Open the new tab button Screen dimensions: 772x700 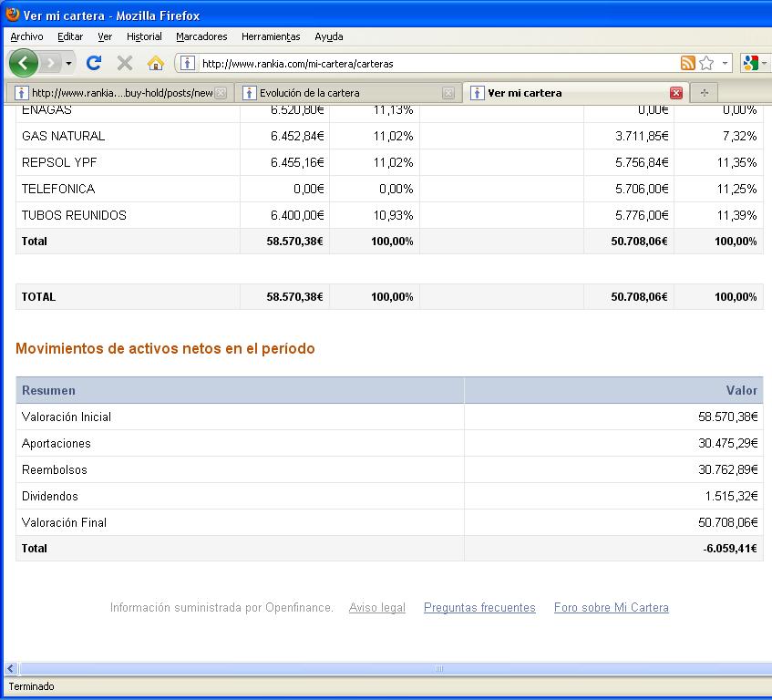704,93
